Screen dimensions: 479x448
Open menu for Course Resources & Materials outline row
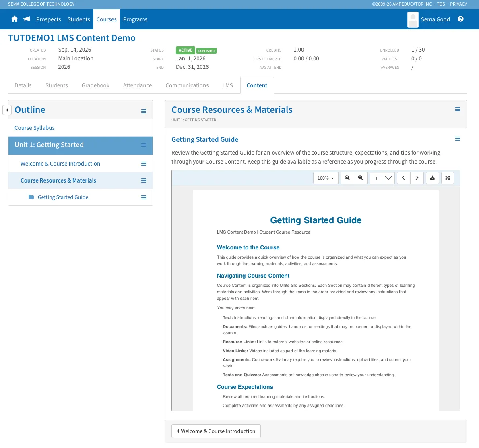click(144, 181)
